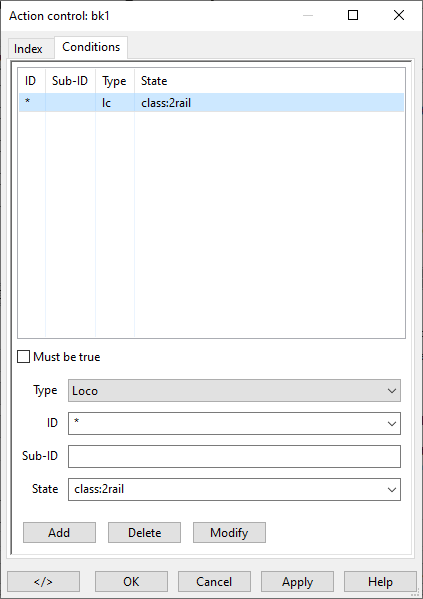Click the Cancel button
Screen dimensions: 423x599
click(214, 581)
